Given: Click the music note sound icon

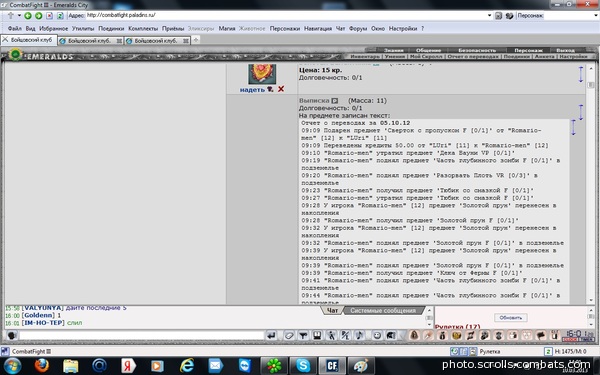Looking at the screenshot, I should 359,336.
